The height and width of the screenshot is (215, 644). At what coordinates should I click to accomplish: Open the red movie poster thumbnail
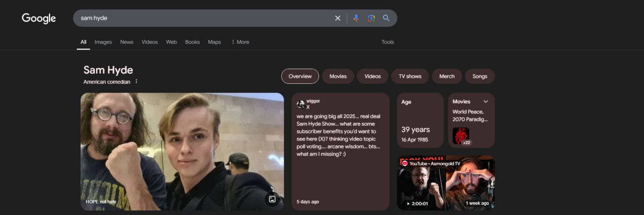pyautogui.click(x=461, y=135)
